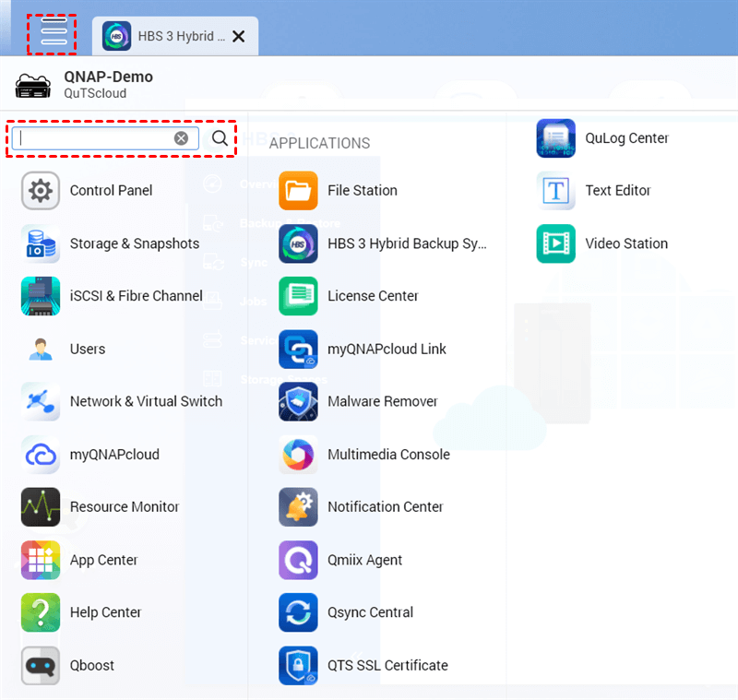The height and width of the screenshot is (700, 738).
Task: Open the Text Editor icon
Action: [556, 191]
